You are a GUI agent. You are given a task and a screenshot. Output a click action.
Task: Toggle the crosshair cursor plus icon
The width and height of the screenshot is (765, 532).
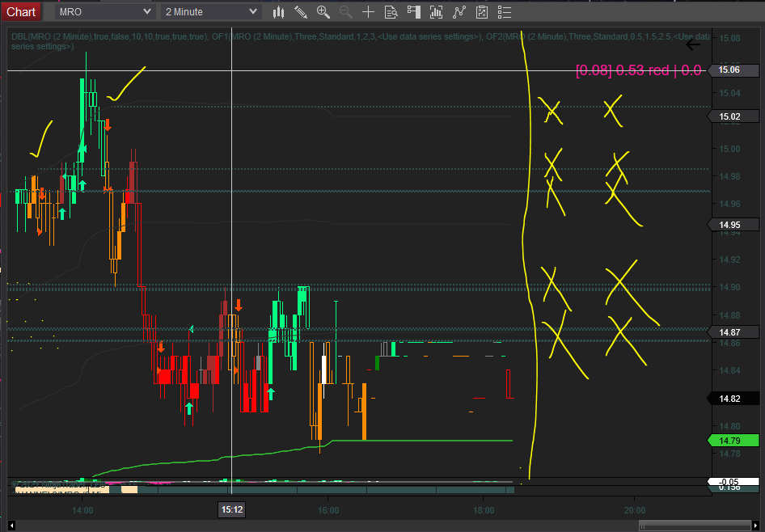[x=369, y=12]
